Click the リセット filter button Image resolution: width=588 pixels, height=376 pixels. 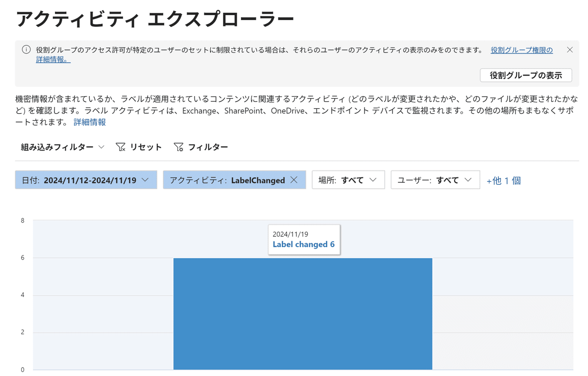point(139,147)
